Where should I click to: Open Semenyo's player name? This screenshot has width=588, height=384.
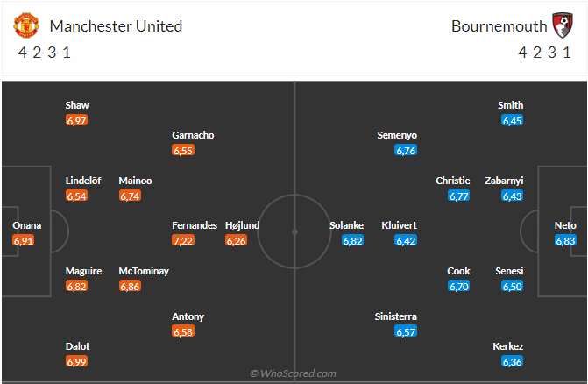click(397, 135)
